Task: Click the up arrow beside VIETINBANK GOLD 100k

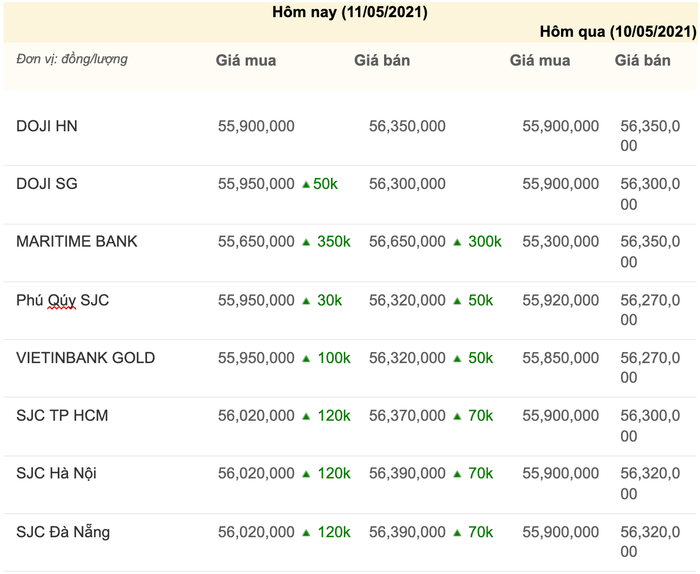Action: (x=306, y=358)
